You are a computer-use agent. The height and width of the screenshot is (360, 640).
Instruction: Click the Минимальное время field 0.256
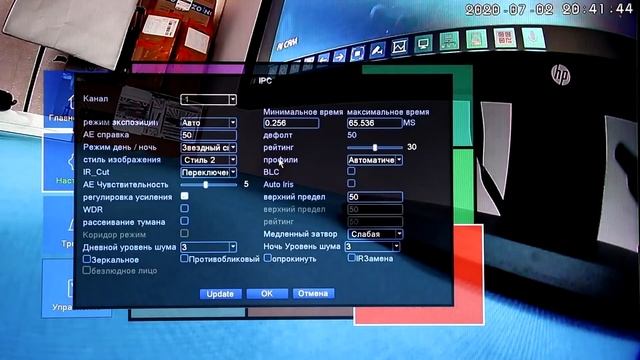pyautogui.click(x=291, y=123)
